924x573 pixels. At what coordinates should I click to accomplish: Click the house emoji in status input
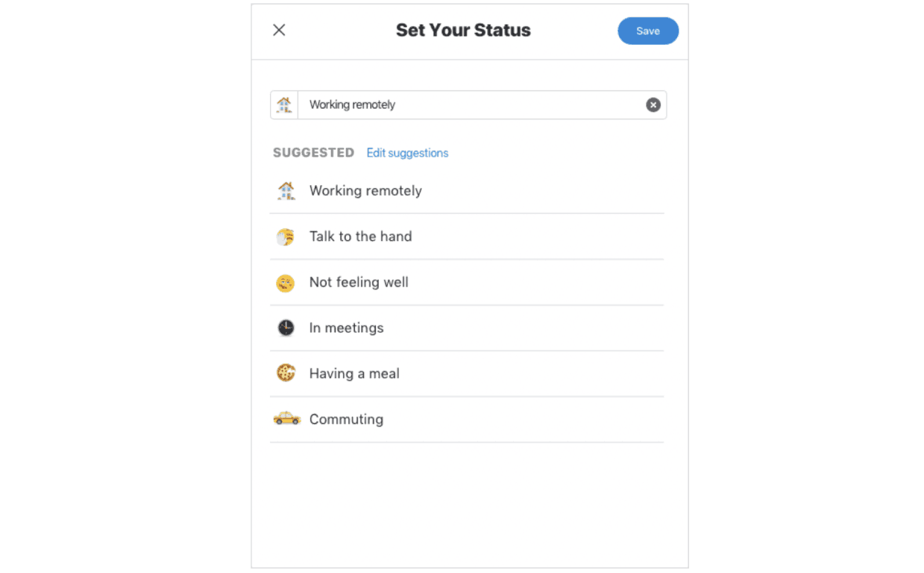click(x=284, y=105)
